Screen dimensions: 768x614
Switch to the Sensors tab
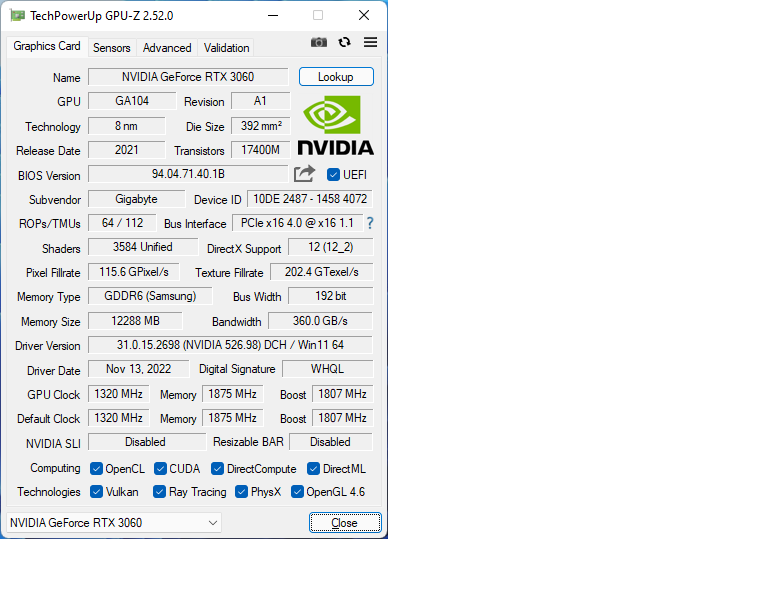click(x=112, y=48)
